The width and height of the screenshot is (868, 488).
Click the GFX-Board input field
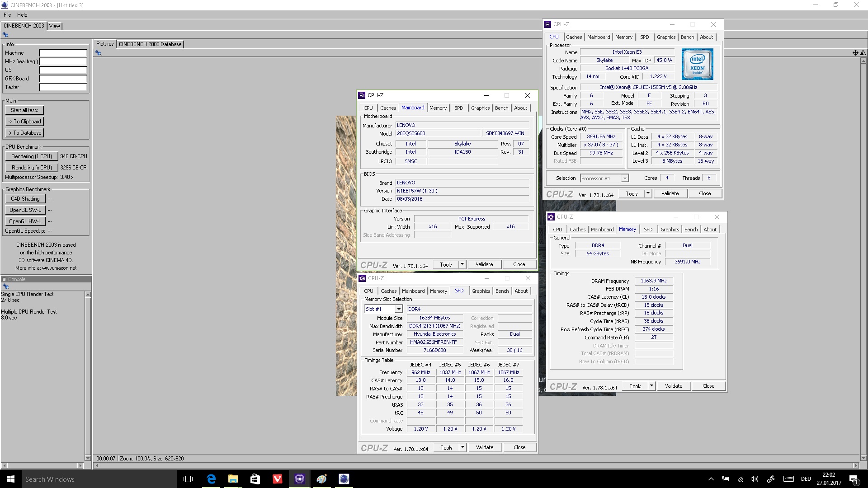63,79
